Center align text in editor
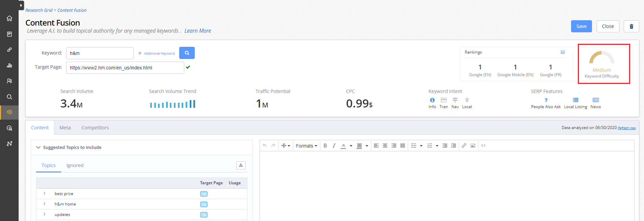 tap(385, 146)
